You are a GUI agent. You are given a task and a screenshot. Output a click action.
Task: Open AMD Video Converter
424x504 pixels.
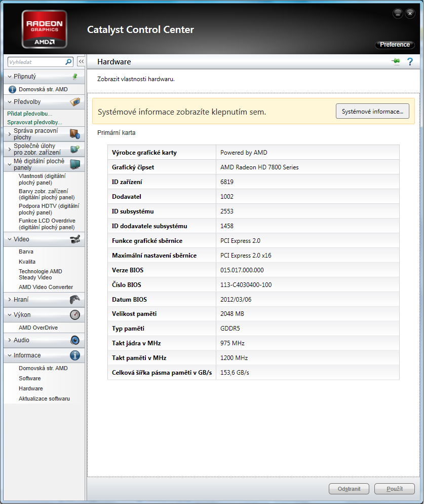[46, 287]
